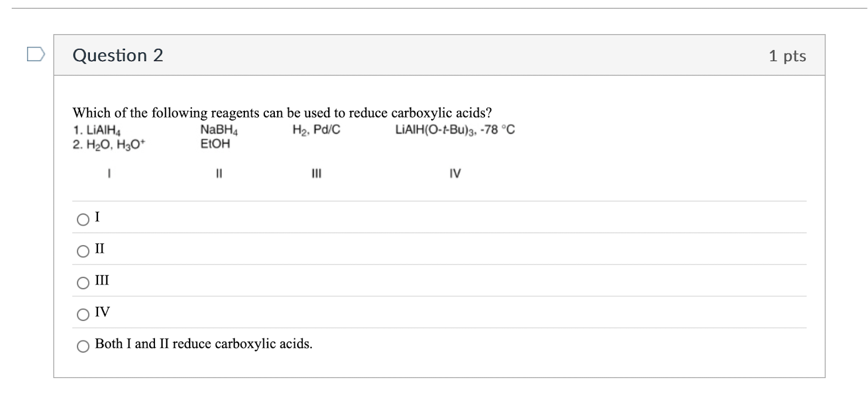The image size is (868, 395).
Task: Click the answer label text 'IV'
Action: click(101, 313)
